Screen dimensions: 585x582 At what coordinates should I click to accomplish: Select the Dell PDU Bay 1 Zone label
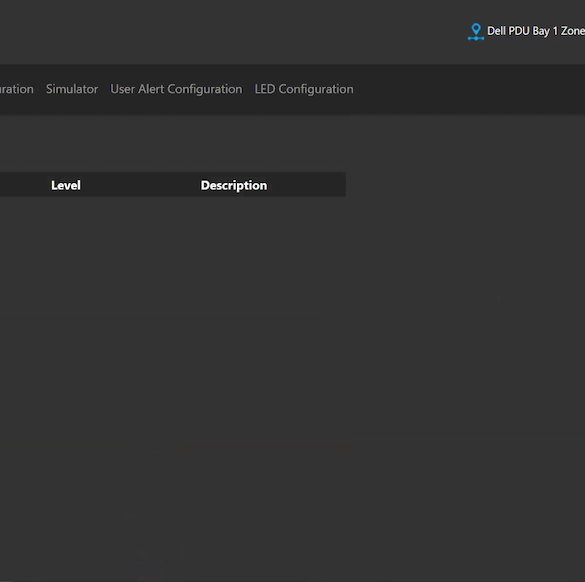[x=536, y=31]
